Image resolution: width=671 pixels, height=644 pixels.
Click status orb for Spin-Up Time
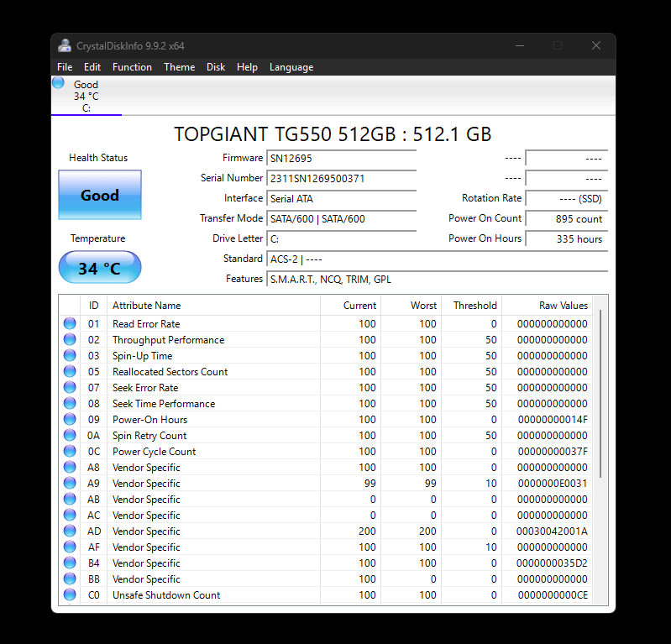[70, 355]
